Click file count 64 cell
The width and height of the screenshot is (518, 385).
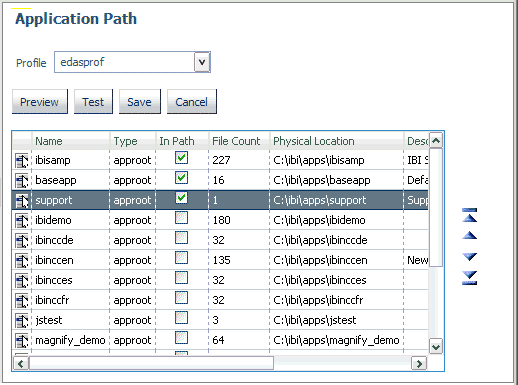pyautogui.click(x=239, y=340)
